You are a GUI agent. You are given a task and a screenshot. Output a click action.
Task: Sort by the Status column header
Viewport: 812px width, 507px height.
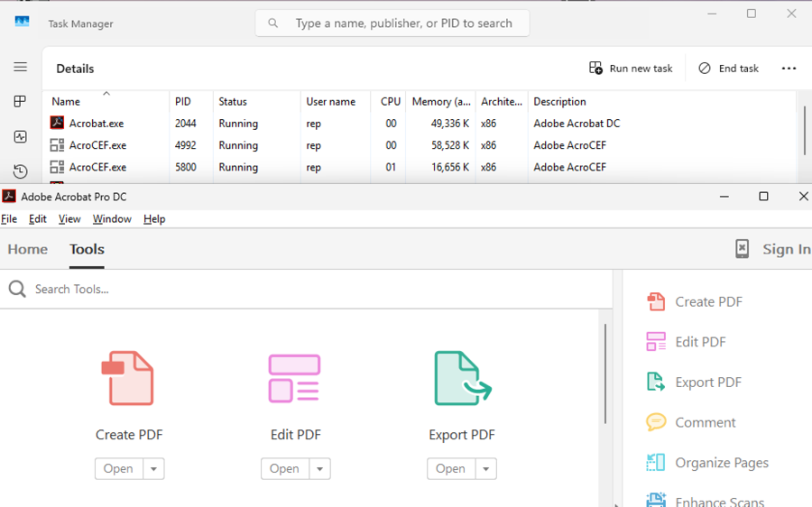(233, 102)
